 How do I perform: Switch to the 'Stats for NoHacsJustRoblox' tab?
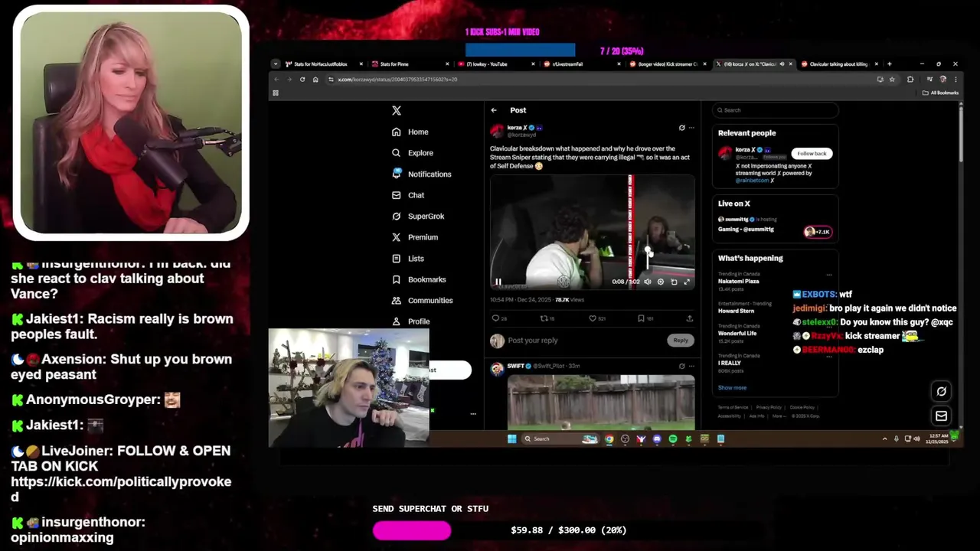coord(325,64)
